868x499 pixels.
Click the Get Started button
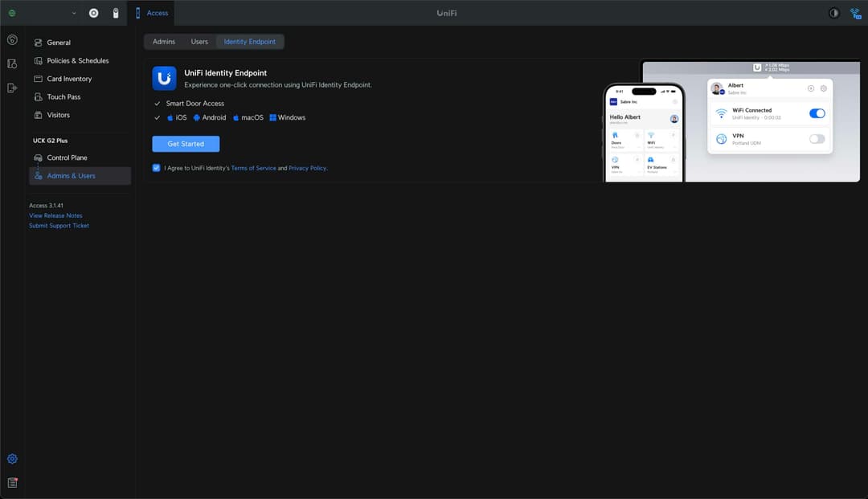pyautogui.click(x=186, y=144)
